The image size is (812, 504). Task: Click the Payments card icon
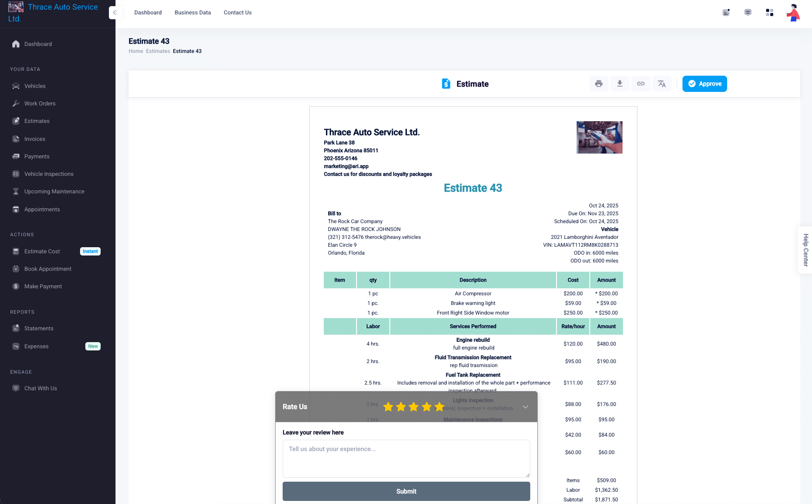pos(16,157)
